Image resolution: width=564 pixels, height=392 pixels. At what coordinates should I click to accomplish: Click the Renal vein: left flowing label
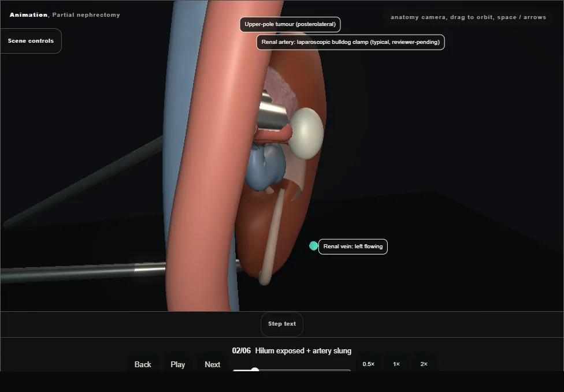coord(353,247)
